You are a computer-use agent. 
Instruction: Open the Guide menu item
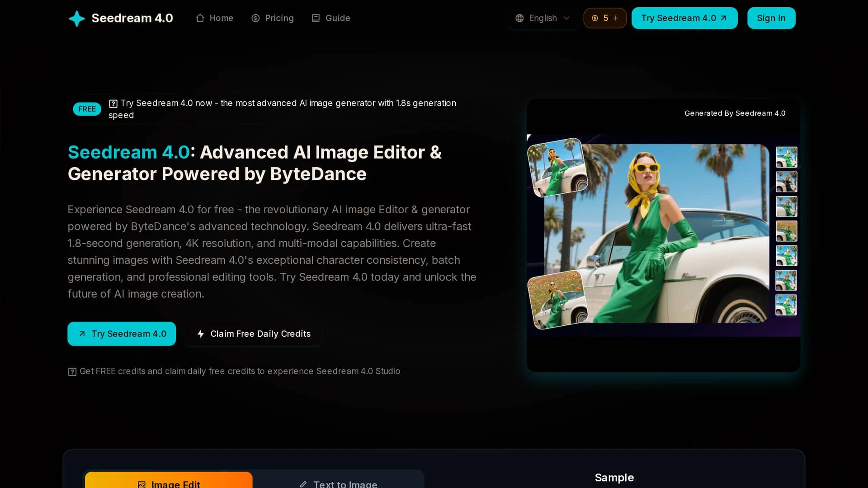[x=331, y=18]
